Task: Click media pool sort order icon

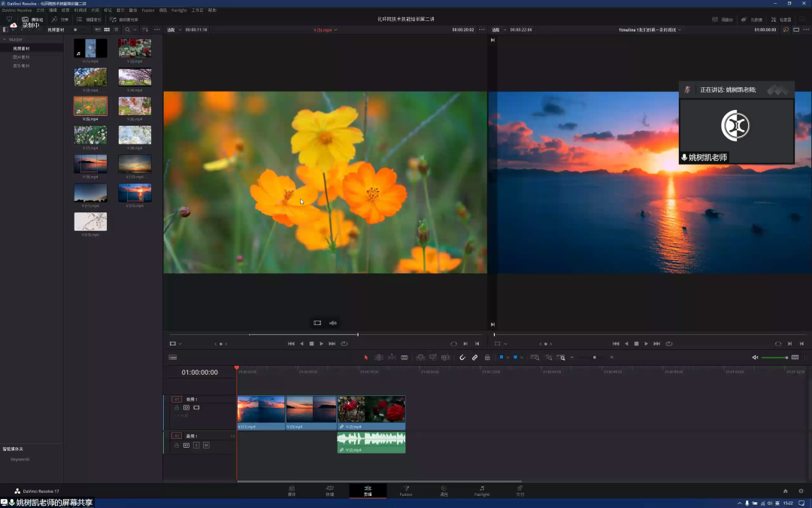Action: [x=145, y=29]
